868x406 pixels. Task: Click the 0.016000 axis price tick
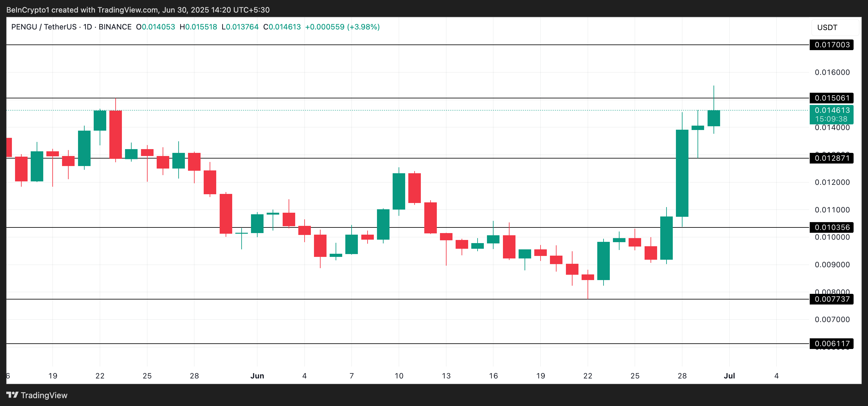pyautogui.click(x=832, y=72)
